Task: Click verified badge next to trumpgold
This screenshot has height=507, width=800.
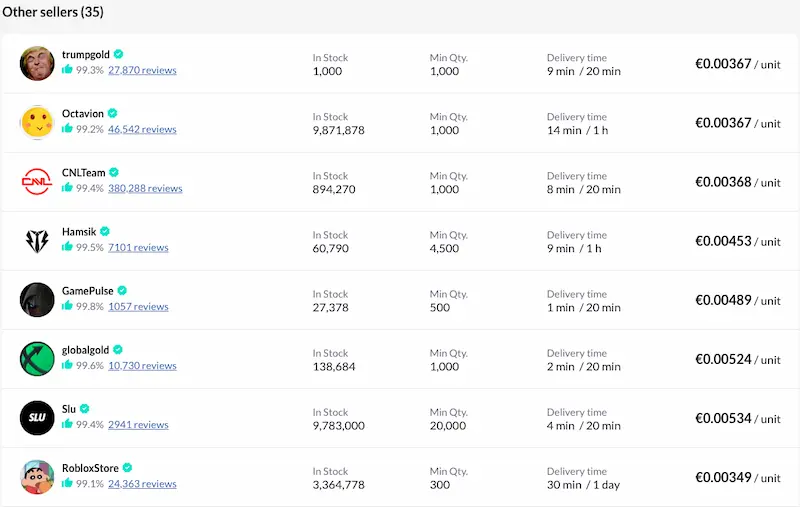Action: click(119, 54)
